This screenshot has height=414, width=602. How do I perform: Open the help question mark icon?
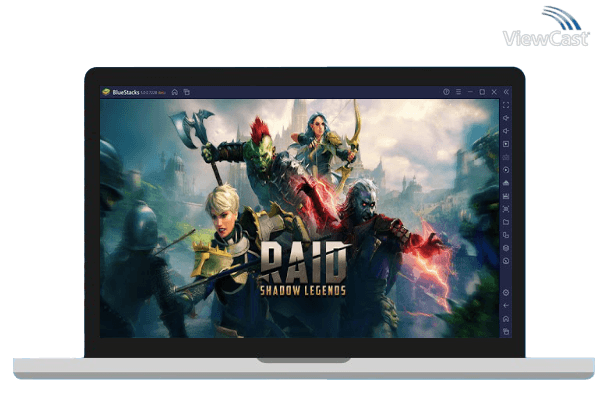tap(446, 92)
